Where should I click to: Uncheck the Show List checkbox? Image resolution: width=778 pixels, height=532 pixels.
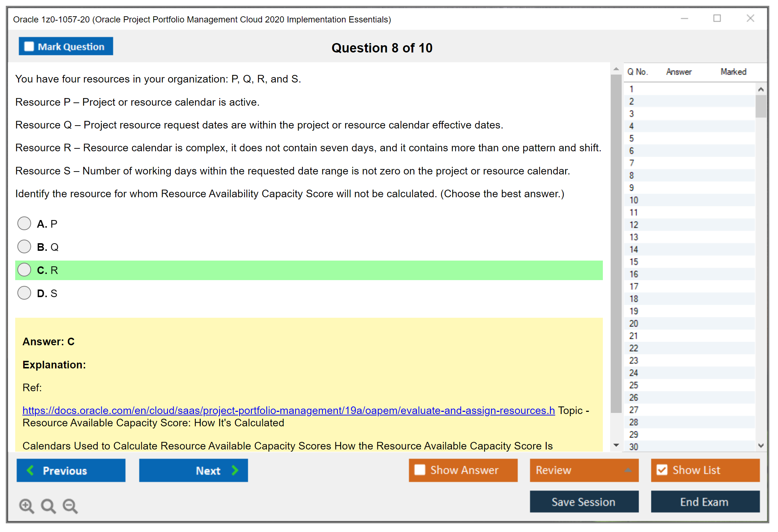(662, 470)
